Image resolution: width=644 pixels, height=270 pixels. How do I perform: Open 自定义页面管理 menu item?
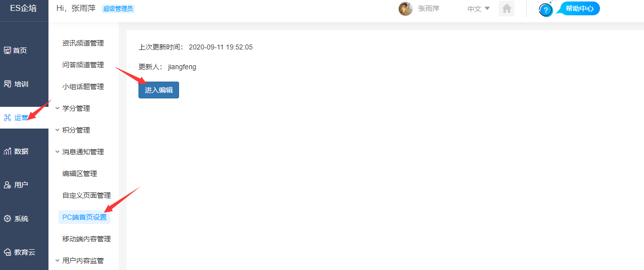click(87, 195)
